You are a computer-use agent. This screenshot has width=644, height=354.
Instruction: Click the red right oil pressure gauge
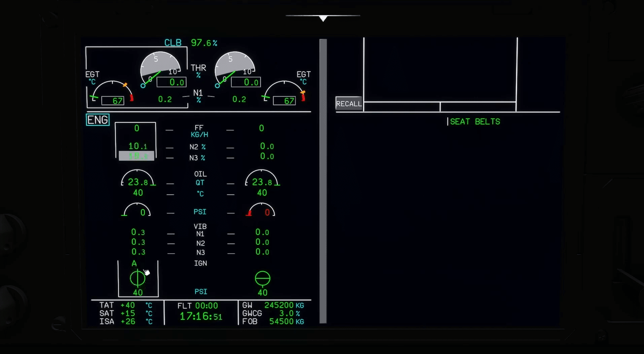point(262,210)
